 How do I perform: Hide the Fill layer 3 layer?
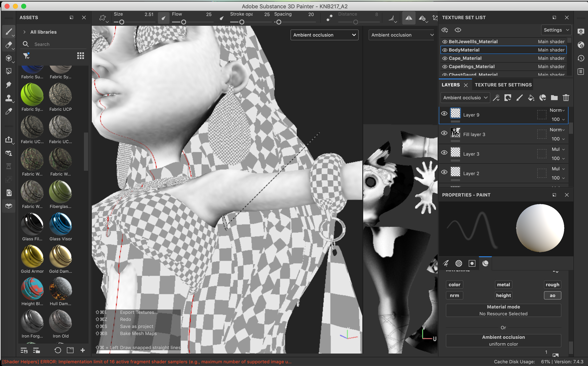click(x=444, y=133)
